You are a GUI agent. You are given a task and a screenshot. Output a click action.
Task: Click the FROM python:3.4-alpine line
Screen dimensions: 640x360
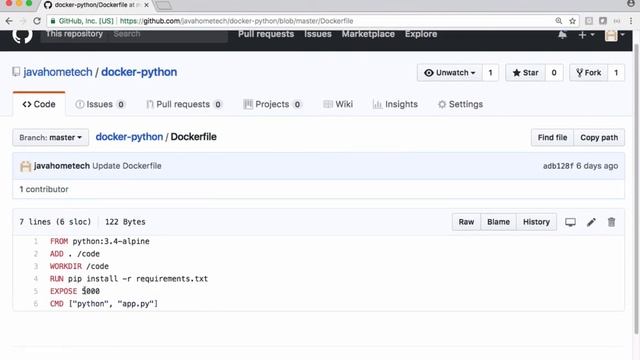[100, 241]
